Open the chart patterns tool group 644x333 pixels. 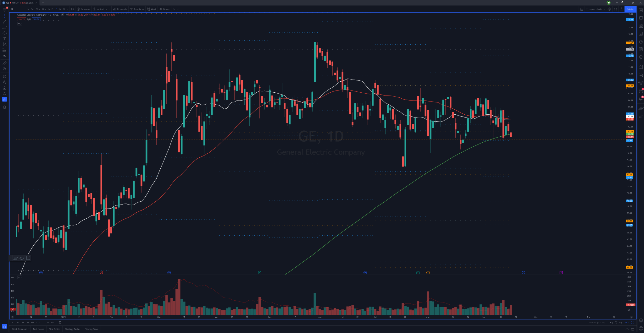(4, 44)
